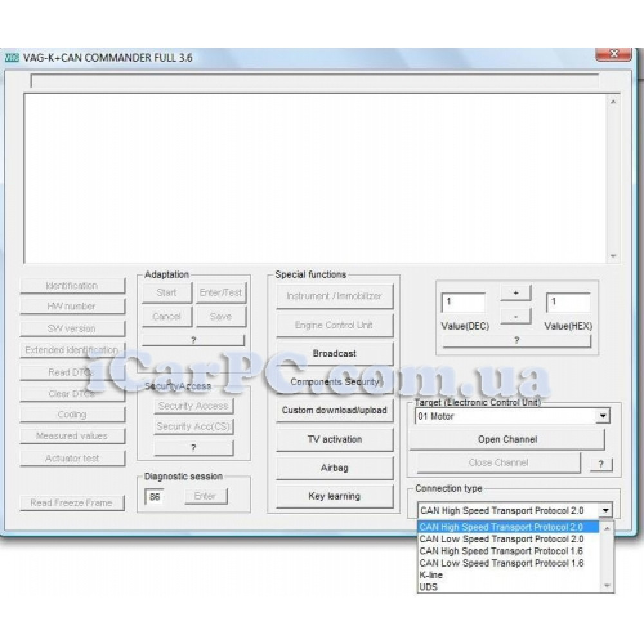The width and height of the screenshot is (644, 644).
Task: Click the dropdown list scroll up arrow
Action: point(607,528)
